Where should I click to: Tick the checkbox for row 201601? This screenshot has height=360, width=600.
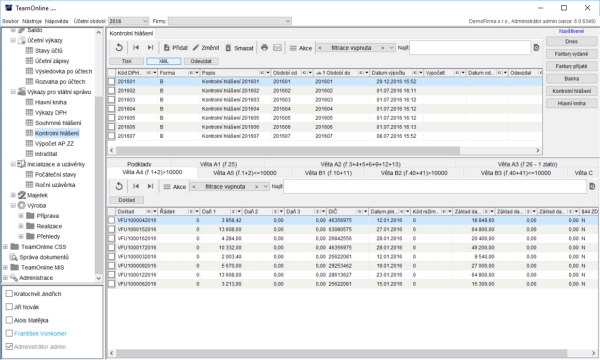[x=111, y=81]
